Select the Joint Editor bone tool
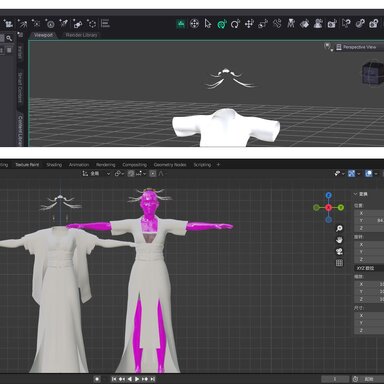The image size is (384, 384). [x=277, y=24]
